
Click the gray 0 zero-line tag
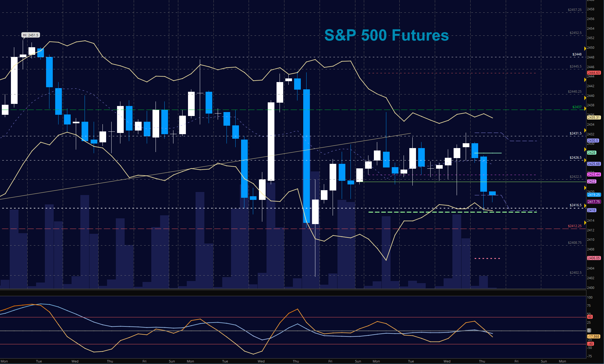(x=589, y=330)
